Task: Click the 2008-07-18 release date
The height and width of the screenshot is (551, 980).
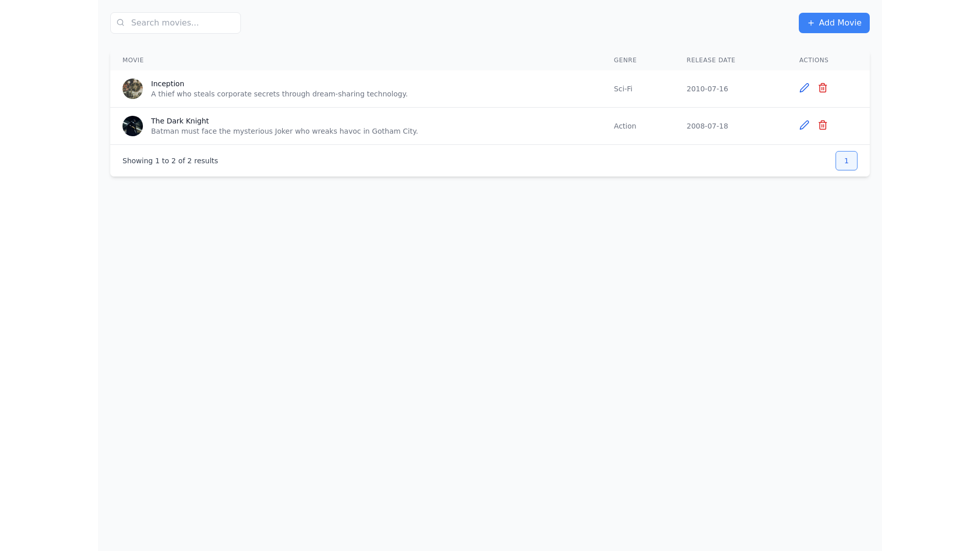Action: [x=707, y=126]
